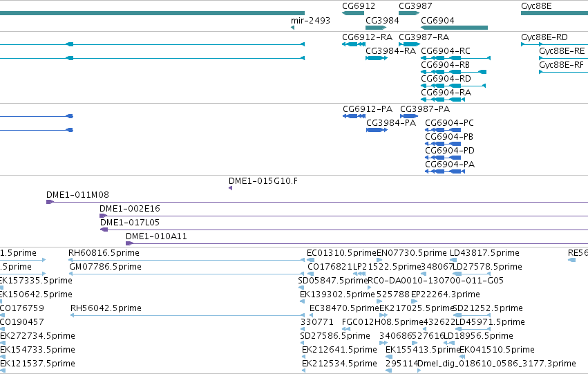This screenshot has height=374, width=588.
Task: Click the CO190457 label
Action: tap(21, 322)
